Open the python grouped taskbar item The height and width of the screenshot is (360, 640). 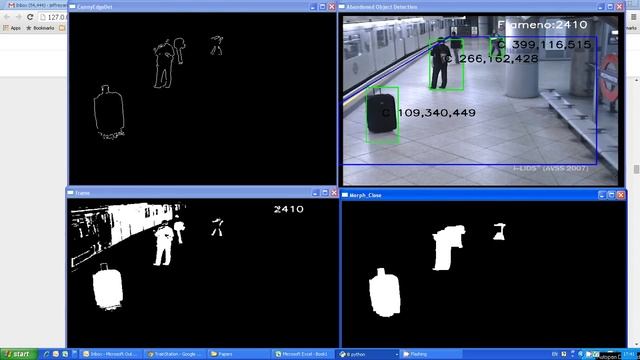click(x=367, y=354)
